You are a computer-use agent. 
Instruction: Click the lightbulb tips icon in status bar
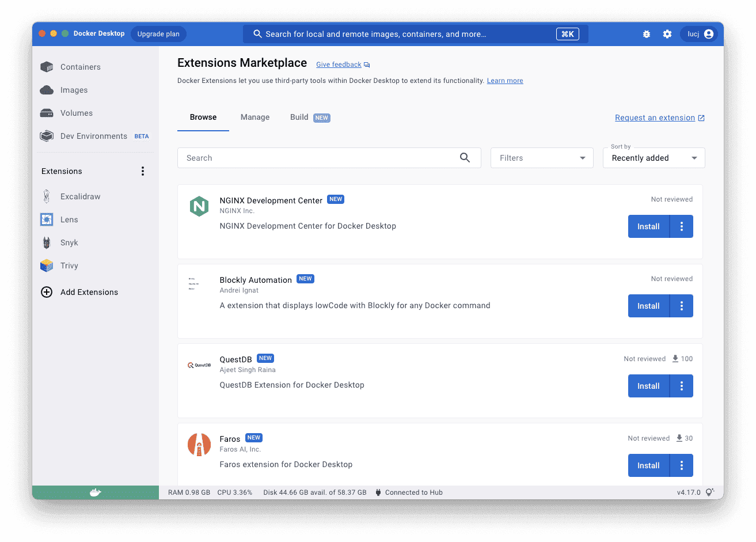(710, 492)
